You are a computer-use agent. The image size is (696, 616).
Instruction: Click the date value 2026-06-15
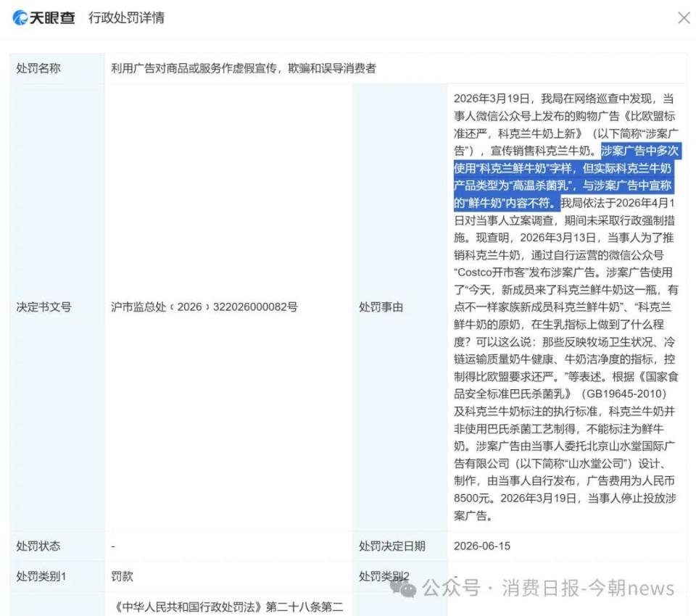point(482,546)
